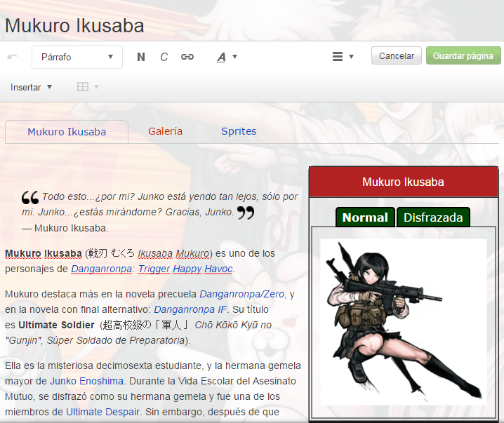Apply italic with the C icon
Viewport: 504px width, 423px height.
tap(164, 57)
